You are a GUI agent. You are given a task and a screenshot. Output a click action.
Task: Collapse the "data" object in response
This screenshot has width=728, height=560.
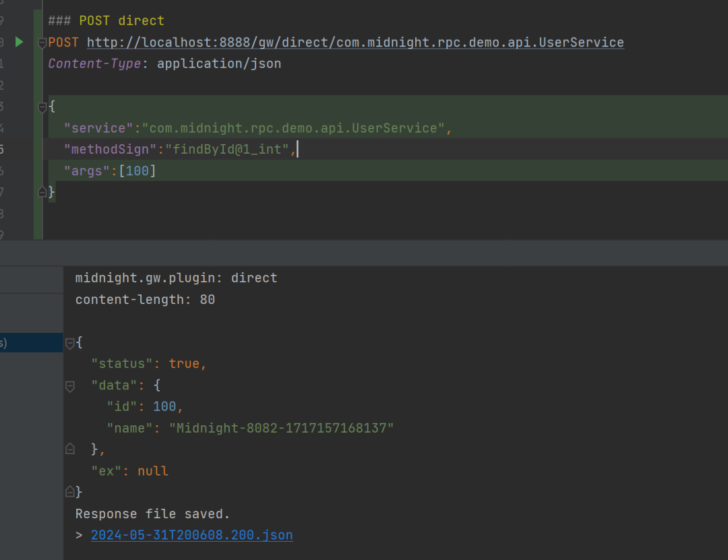(70, 386)
